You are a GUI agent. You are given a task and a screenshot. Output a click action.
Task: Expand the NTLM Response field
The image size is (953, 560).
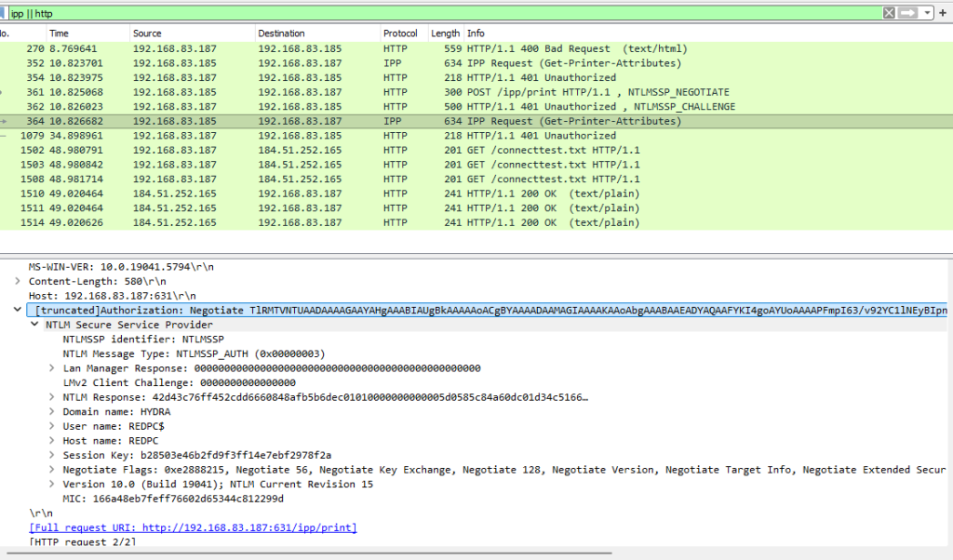(53, 397)
